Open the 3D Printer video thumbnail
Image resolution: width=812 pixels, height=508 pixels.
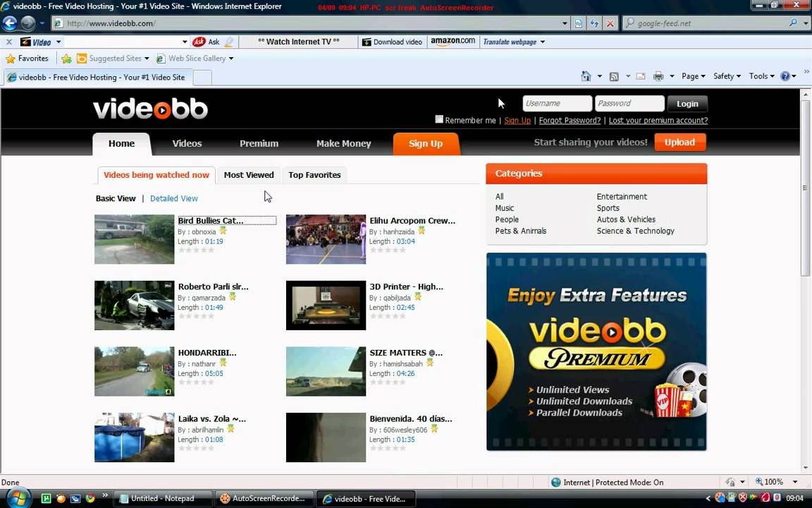pos(326,306)
